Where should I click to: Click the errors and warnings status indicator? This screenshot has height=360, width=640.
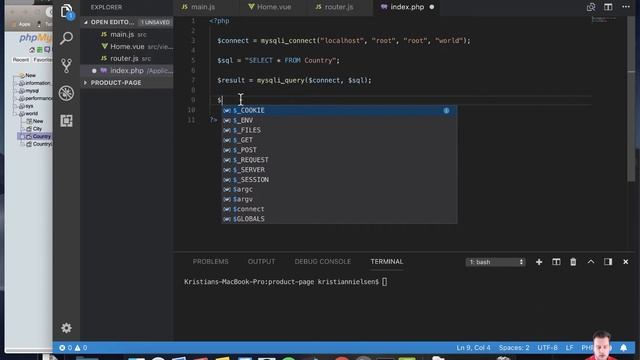(73, 348)
